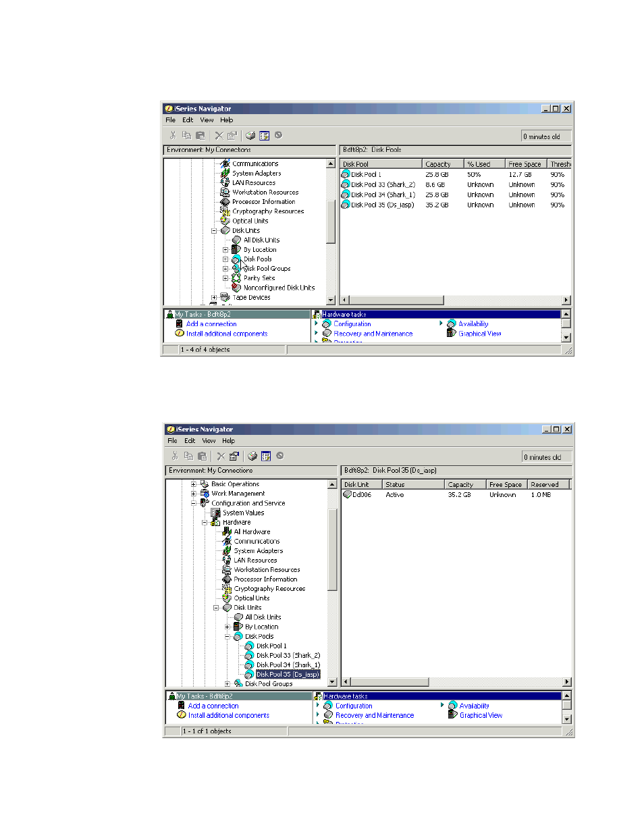644x834 pixels.
Task: Click the Disk Pool 35 (Ds_iasp) icon in the Disk Pools list
Action: click(346, 205)
